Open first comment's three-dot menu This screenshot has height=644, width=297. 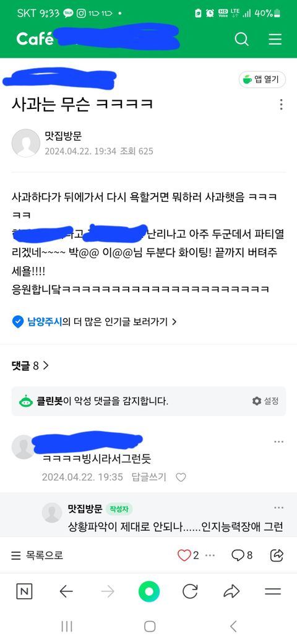coord(278,442)
